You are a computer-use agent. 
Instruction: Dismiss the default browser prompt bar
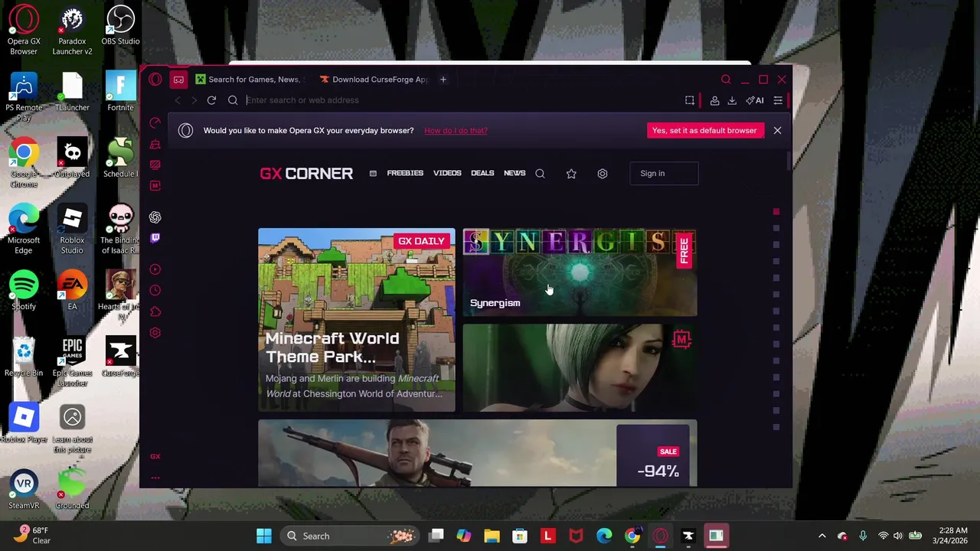tap(777, 130)
